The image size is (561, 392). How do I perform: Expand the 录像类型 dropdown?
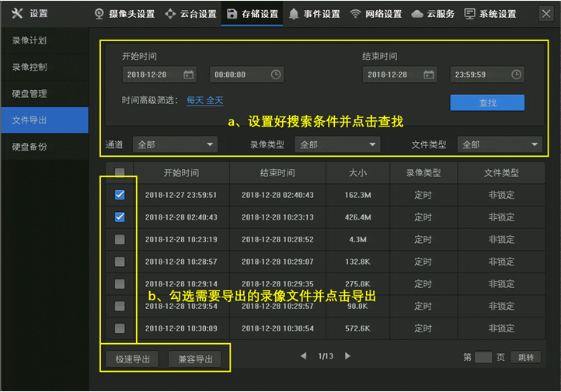(x=338, y=144)
